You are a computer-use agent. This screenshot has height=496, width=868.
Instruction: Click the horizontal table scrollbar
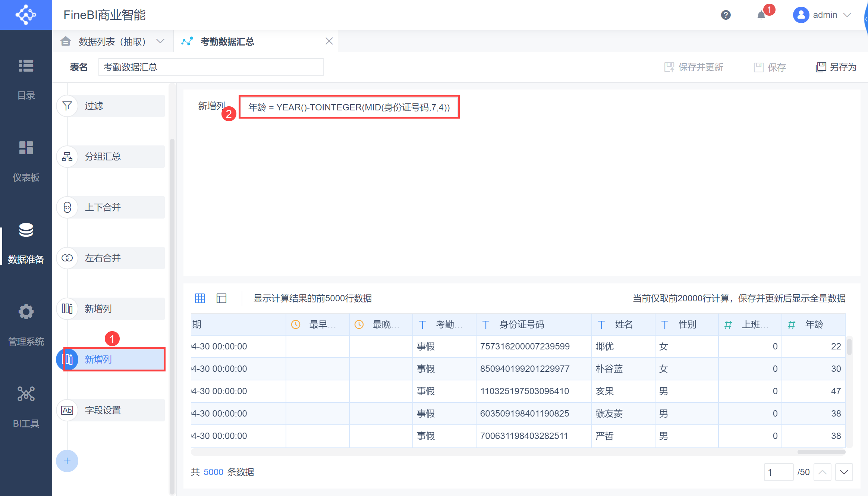click(x=821, y=452)
